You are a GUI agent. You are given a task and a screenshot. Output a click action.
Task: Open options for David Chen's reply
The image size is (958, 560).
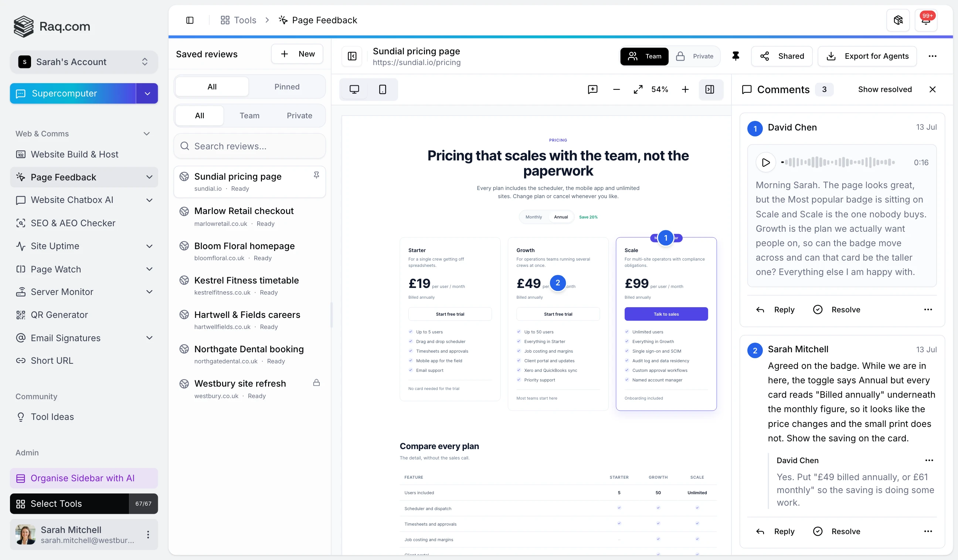point(929,461)
